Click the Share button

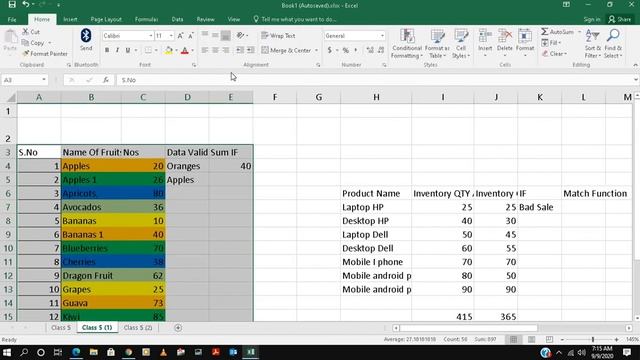point(620,19)
